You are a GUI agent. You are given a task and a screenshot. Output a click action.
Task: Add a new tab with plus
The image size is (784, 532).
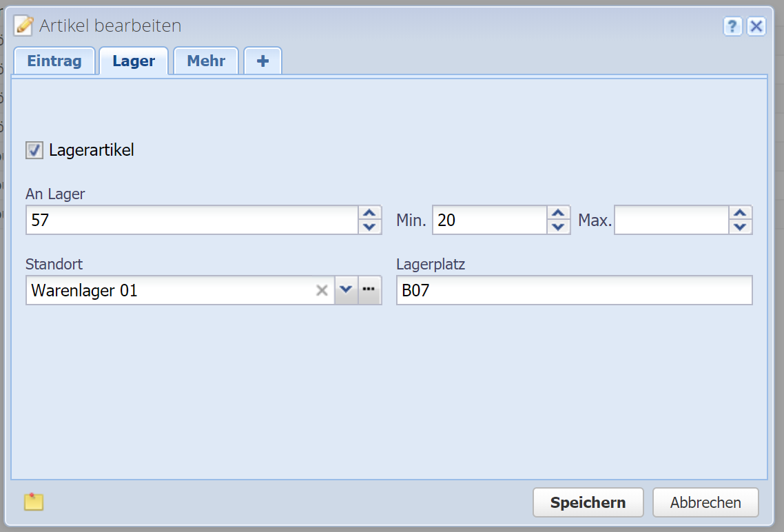(262, 61)
